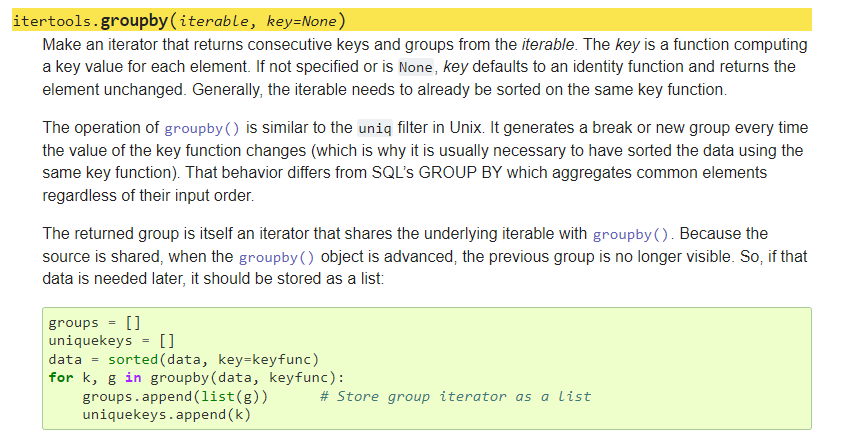Click the italic word iterable in first sentence
Screen dimensions: 847x437
pyautogui.click(x=547, y=44)
